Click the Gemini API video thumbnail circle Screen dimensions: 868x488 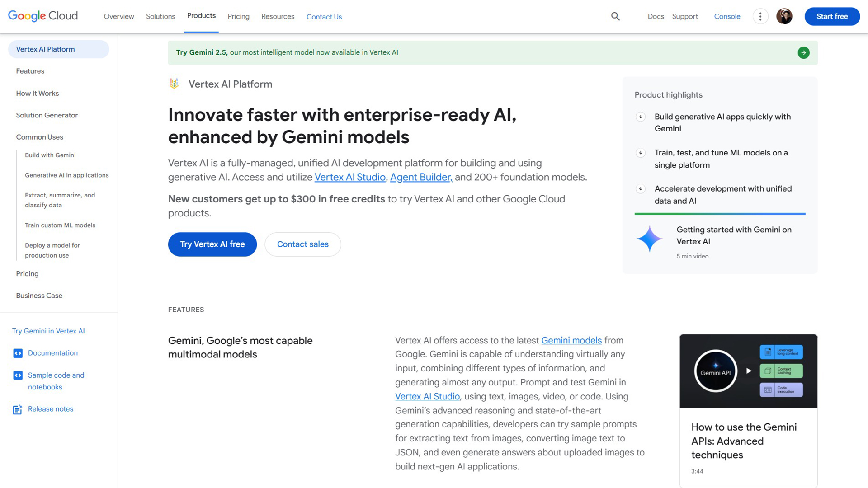coord(716,371)
